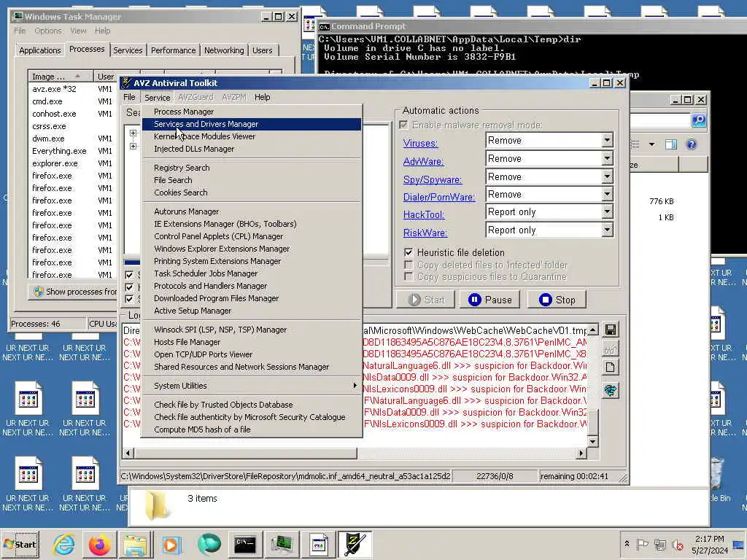Image resolution: width=747 pixels, height=560 pixels.
Task: Open the Help menu in AVZ
Action: [x=262, y=97]
